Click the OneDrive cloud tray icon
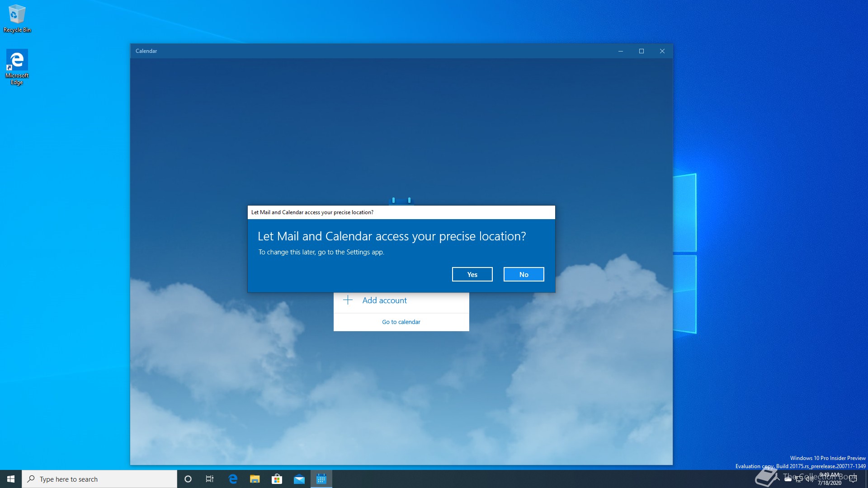The width and height of the screenshot is (868, 488). tap(788, 479)
